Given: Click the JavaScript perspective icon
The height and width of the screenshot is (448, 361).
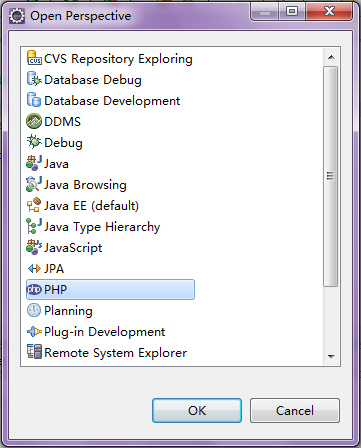Looking at the screenshot, I should [34, 247].
